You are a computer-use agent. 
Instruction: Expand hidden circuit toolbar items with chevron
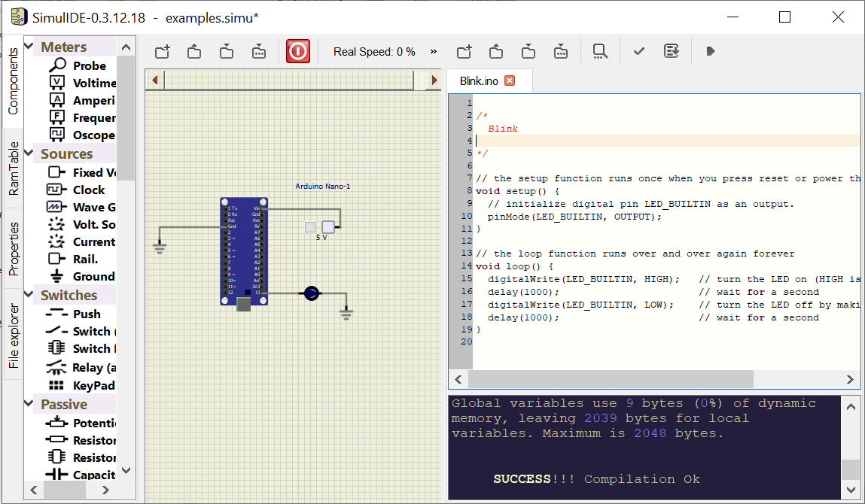point(434,51)
